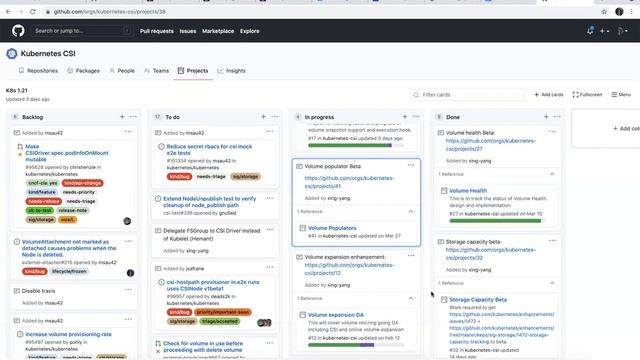Click Volume expansion GA progress bar

356,345
